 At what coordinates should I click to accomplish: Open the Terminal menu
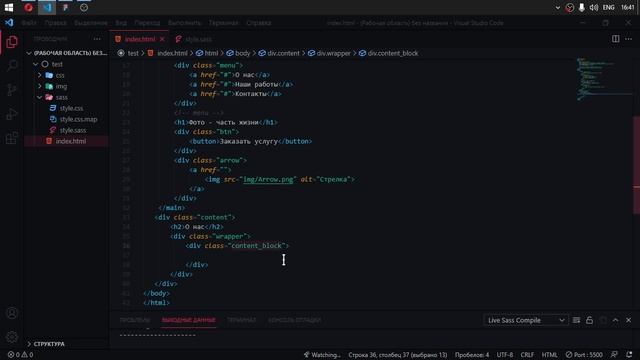click(x=223, y=23)
